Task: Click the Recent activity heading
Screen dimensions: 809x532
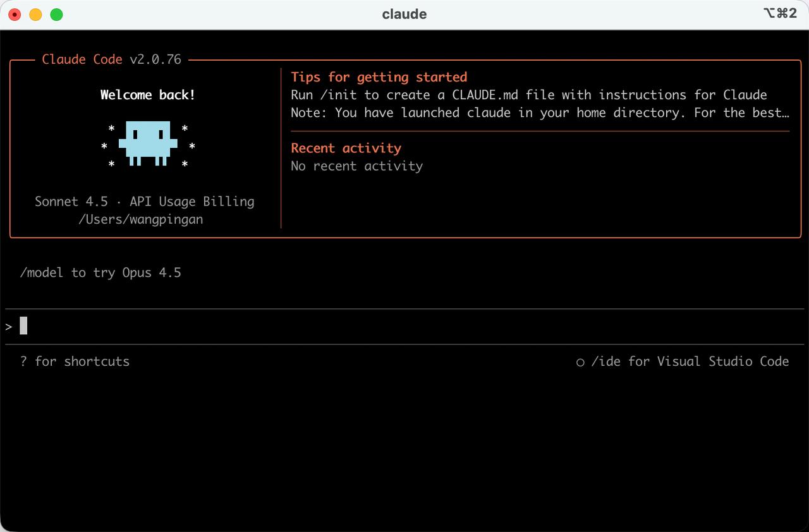Action: click(345, 148)
